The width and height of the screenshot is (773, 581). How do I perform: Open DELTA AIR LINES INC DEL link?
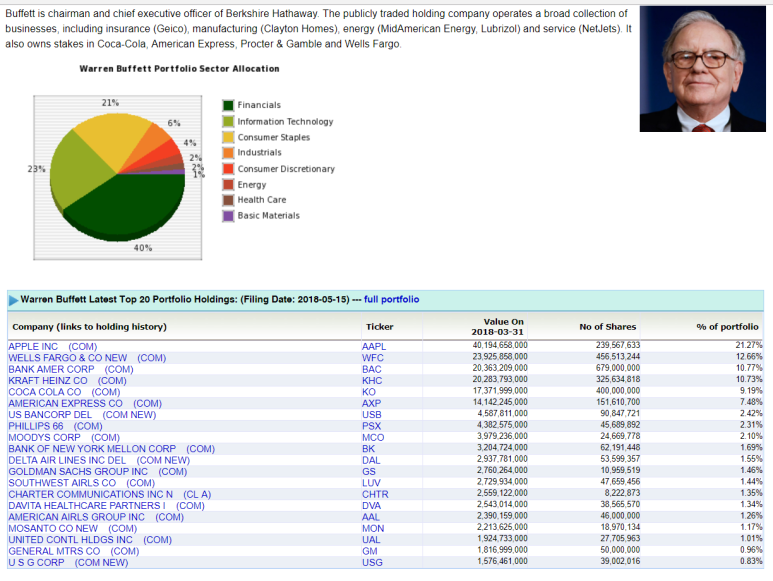point(99,460)
